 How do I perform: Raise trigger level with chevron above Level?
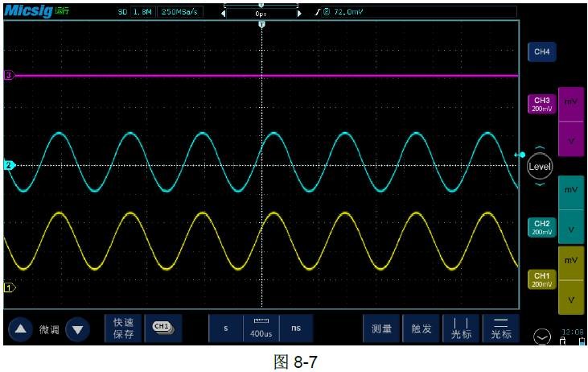click(540, 148)
